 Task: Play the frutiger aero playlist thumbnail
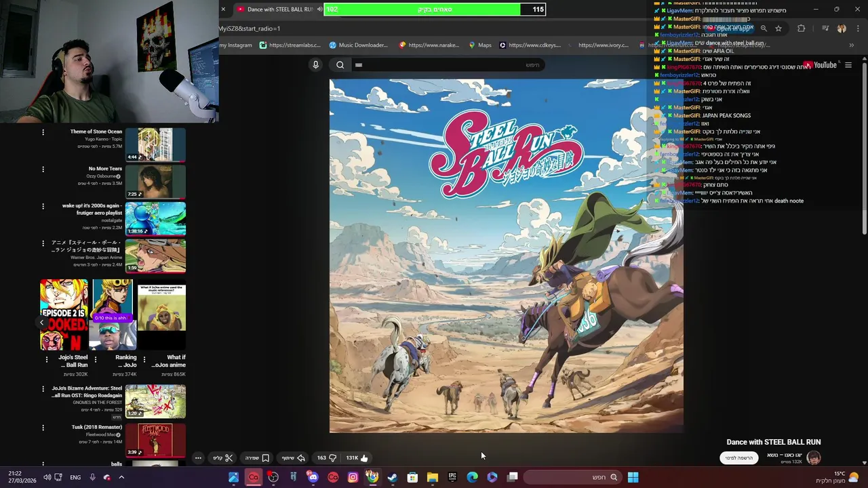point(155,218)
